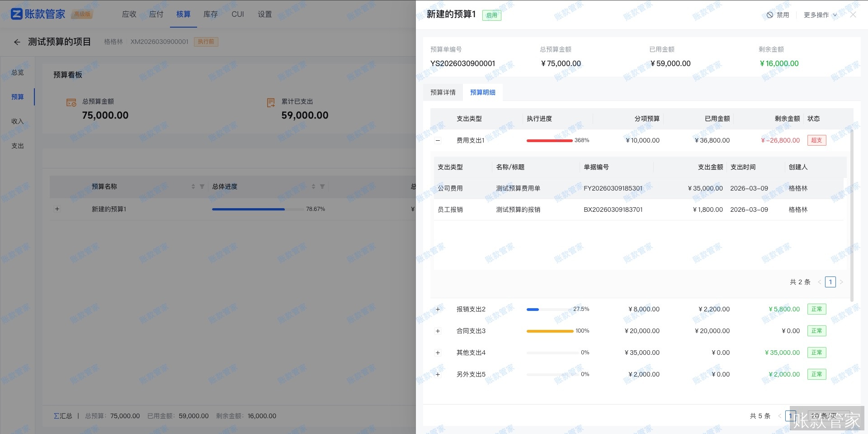Click the calendar icon beside 总预算金额
Image resolution: width=868 pixels, height=434 pixels.
[71, 102]
